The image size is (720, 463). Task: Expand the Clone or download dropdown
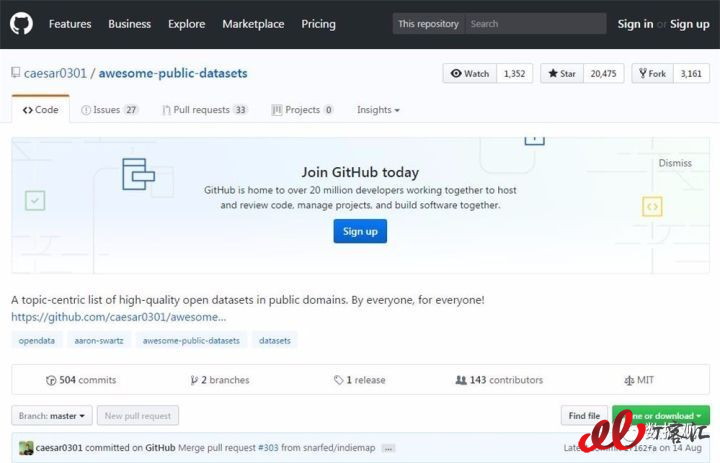[661, 416]
